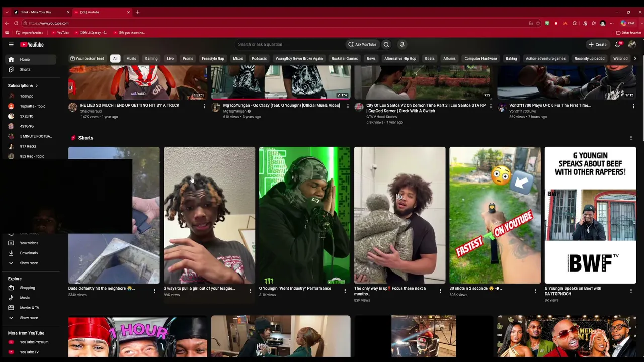Go back using browser back arrow
The height and width of the screenshot is (362, 644).
tap(7, 23)
